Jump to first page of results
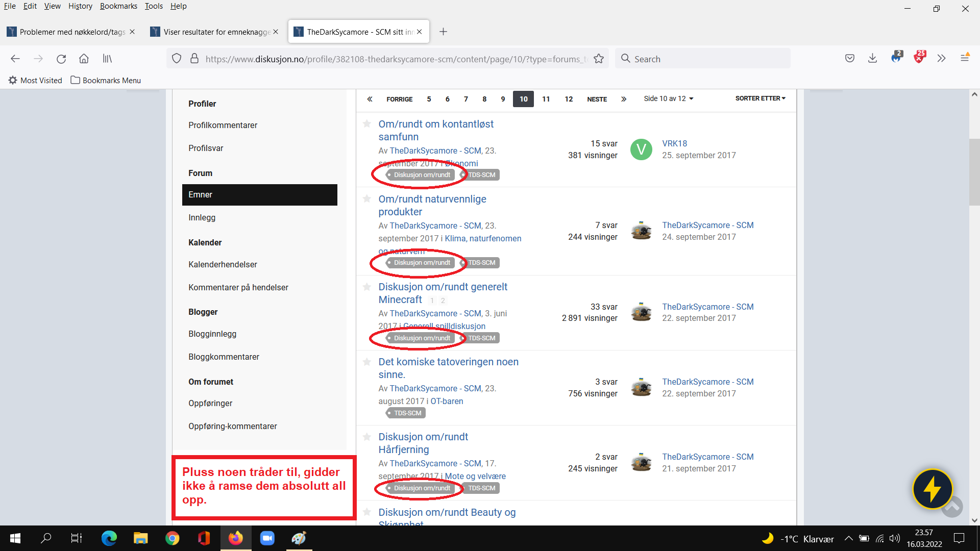 click(x=370, y=99)
